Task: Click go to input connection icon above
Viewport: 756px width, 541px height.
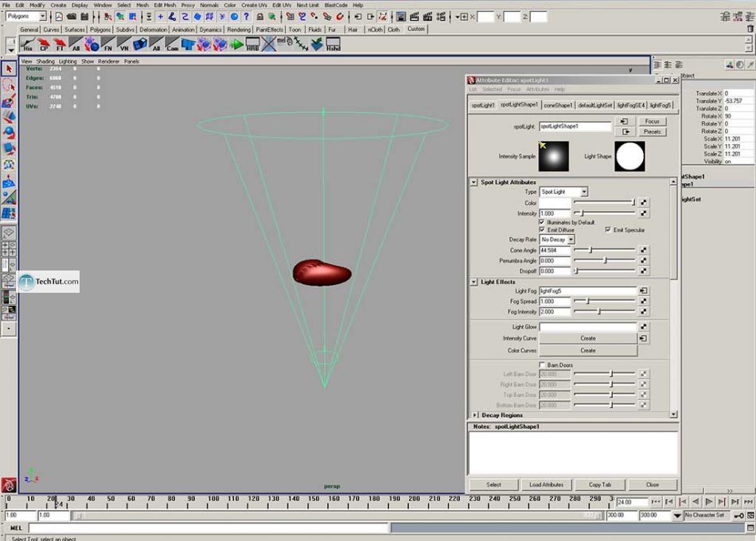Action: pyautogui.click(x=625, y=121)
